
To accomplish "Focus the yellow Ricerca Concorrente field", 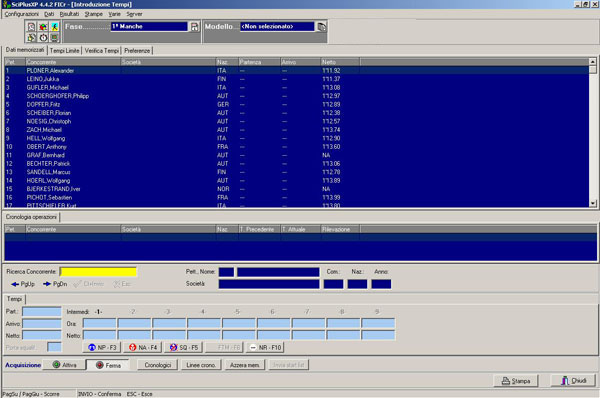I will [98, 272].
